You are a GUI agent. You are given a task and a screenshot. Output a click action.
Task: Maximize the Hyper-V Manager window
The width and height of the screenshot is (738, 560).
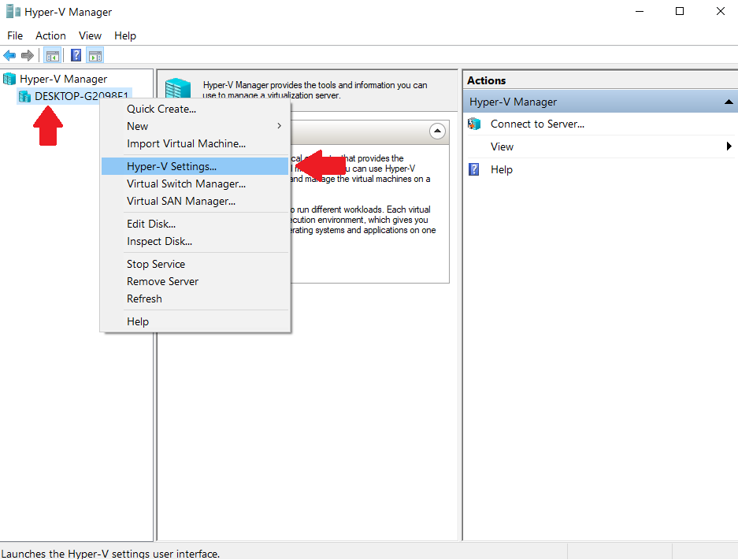point(680,11)
